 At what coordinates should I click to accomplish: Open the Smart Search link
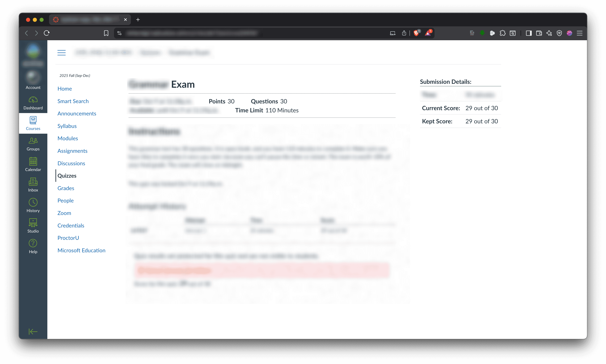(x=73, y=101)
